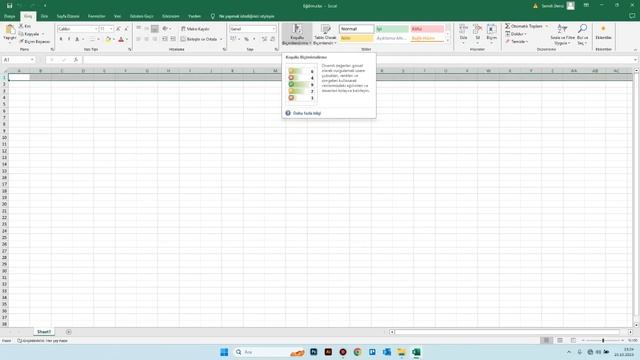Click the Eklentiler add-ins icon
The image size is (640, 360).
point(603,29)
